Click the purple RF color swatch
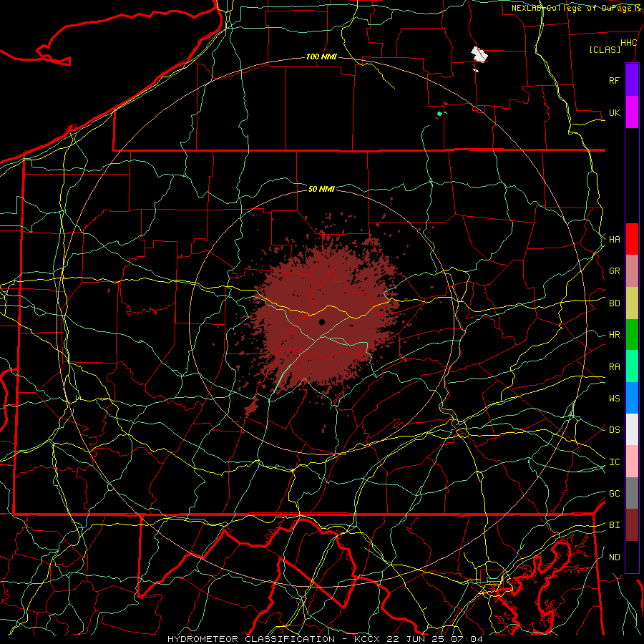The width and height of the screenshot is (644, 644). pyautogui.click(x=632, y=80)
